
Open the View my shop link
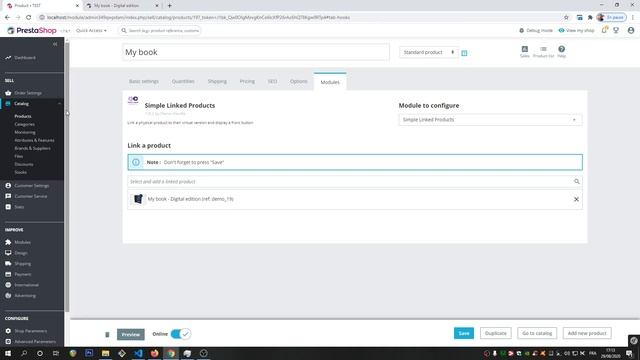576,31
